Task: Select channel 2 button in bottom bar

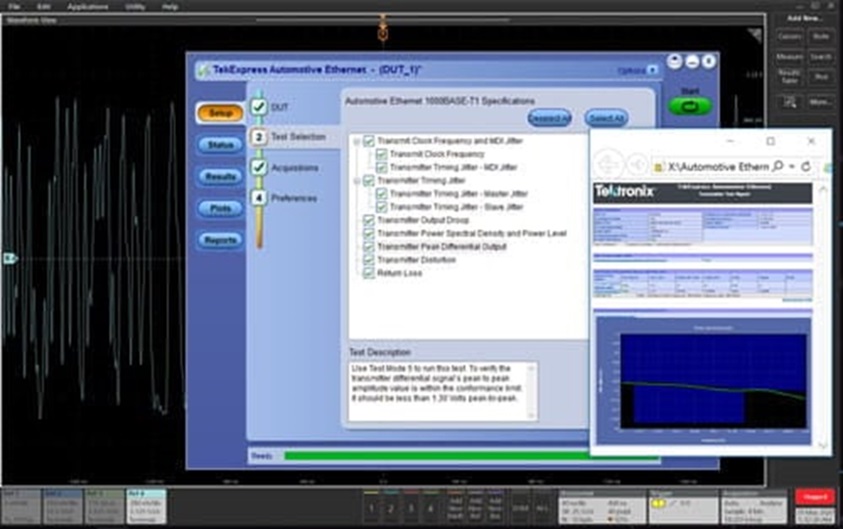Action: pyautogui.click(x=391, y=507)
